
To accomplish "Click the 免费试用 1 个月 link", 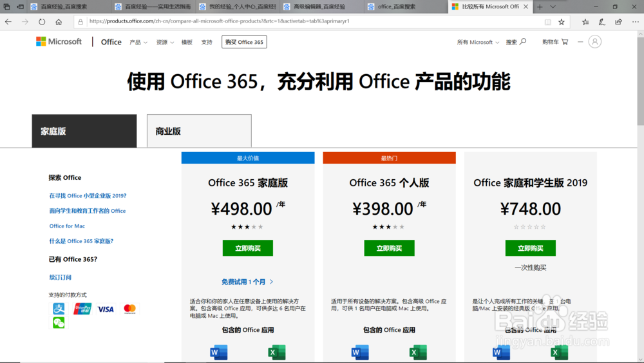I will tap(247, 282).
